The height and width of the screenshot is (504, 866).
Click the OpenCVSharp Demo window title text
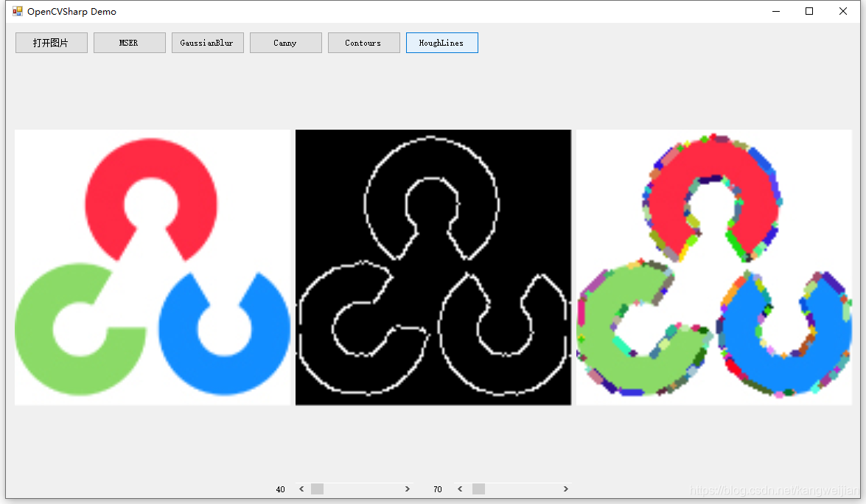coord(73,11)
